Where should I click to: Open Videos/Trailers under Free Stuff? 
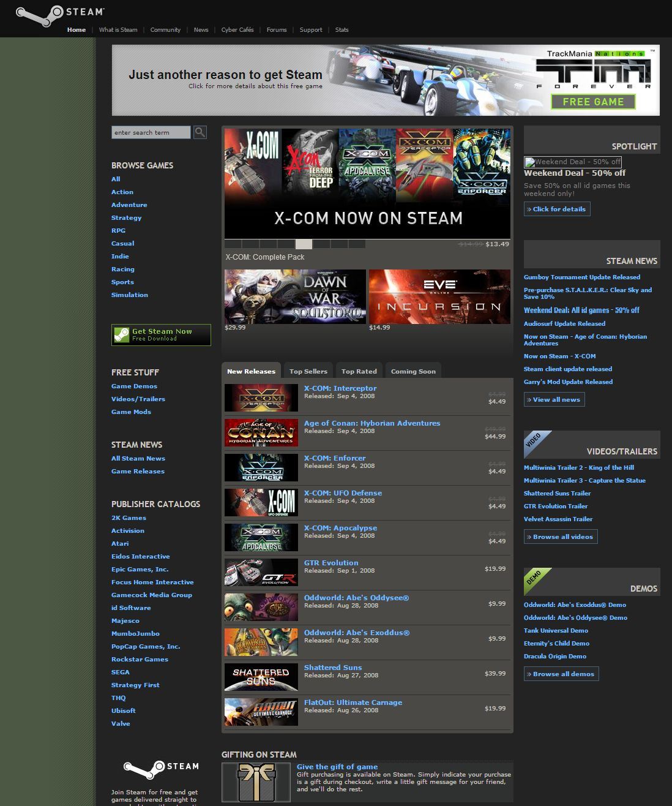[138, 399]
